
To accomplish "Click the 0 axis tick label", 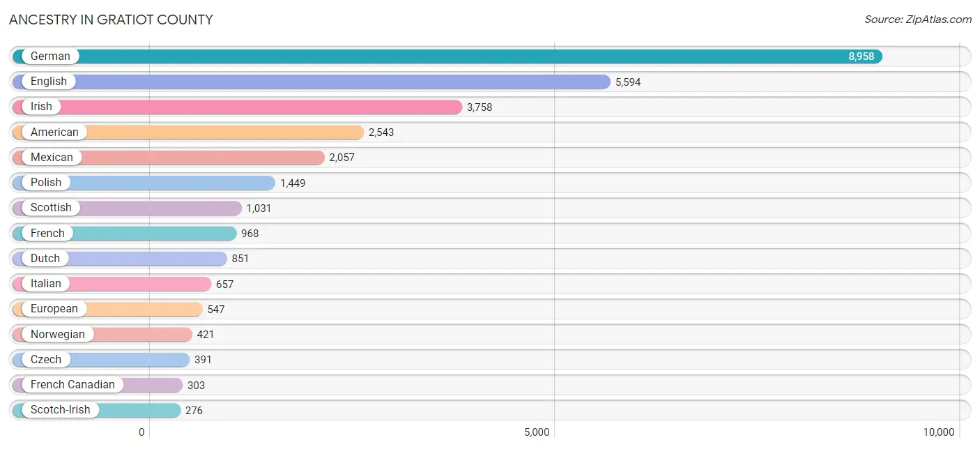I will pyautogui.click(x=141, y=432).
